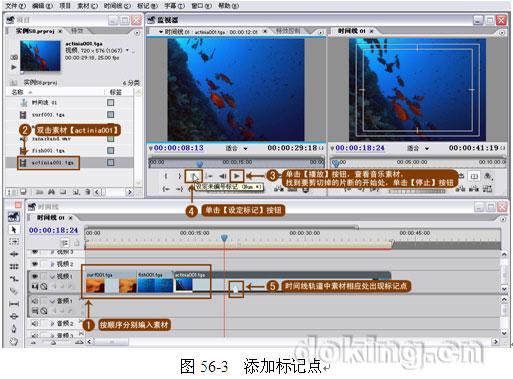Image resolution: width=513 pixels, height=379 pixels.
Task: Open 窗口 menu
Action: pos(201,6)
